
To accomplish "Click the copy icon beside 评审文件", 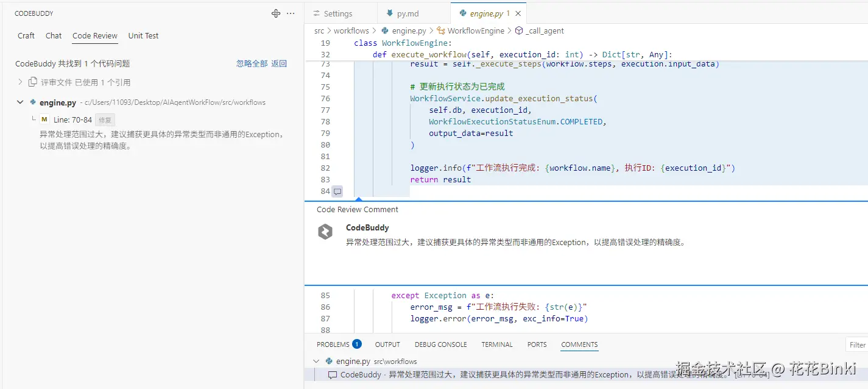I will coord(34,82).
